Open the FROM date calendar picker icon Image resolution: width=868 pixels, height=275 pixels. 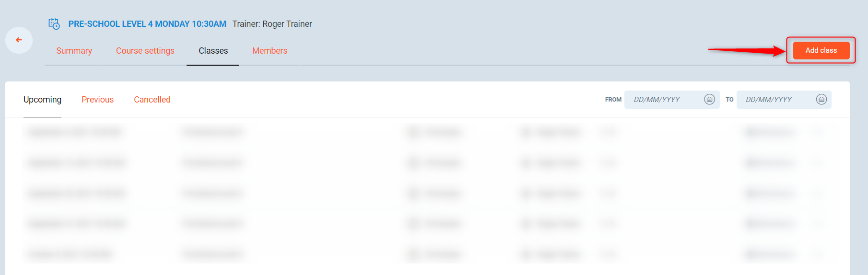click(x=709, y=99)
